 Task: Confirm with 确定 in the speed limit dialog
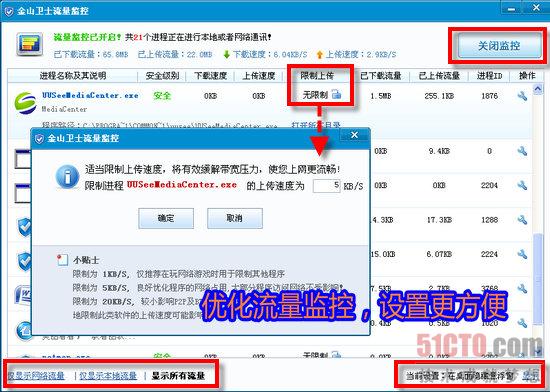coord(166,218)
